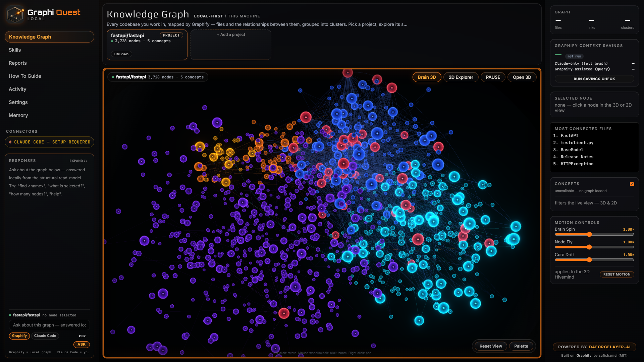The height and width of the screenshot is (362, 644).
Task: Expand the Responses panel
Action: coord(78,161)
